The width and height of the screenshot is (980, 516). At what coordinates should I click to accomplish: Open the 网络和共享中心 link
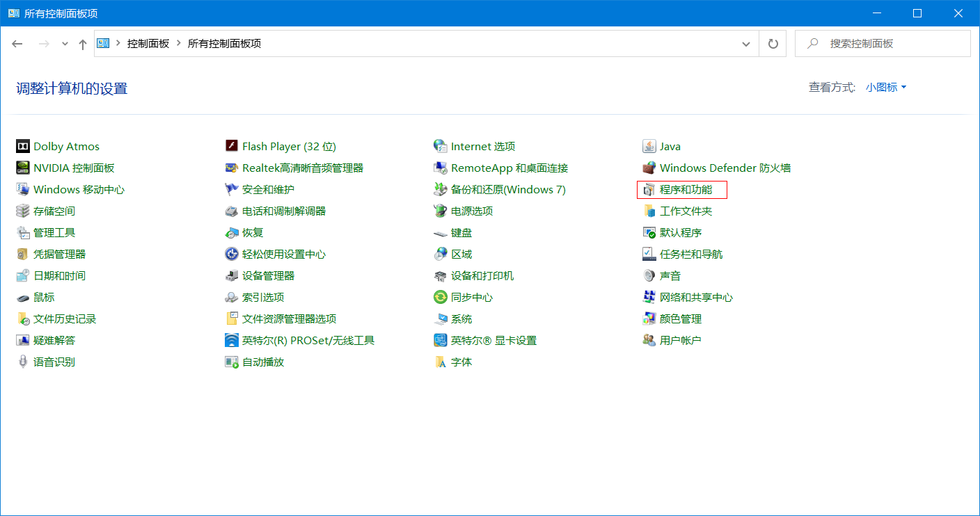(x=697, y=297)
